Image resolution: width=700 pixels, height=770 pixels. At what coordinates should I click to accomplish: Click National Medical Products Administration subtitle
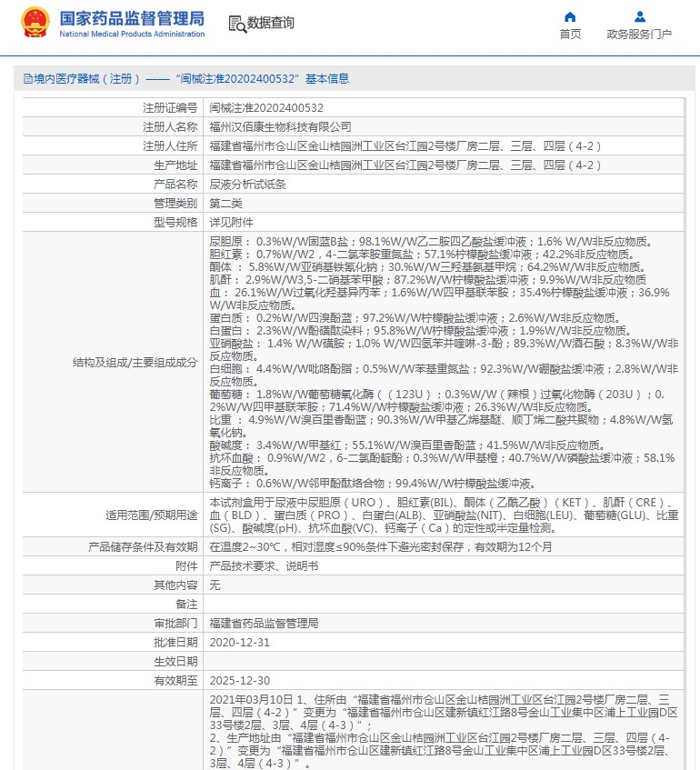132,34
